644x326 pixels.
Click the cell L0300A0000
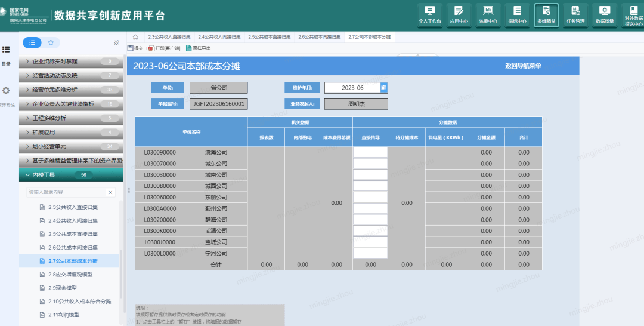[160, 208]
